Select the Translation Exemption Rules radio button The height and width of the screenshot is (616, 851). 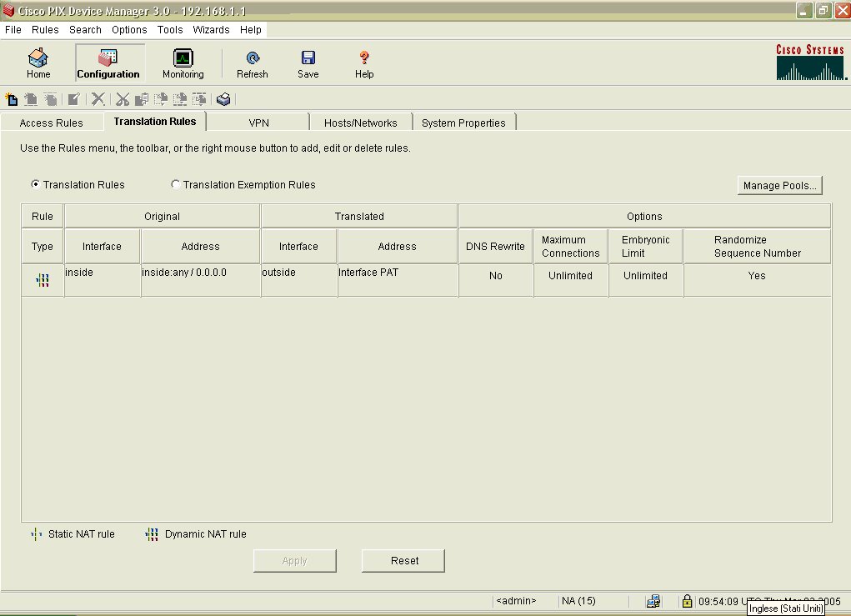(x=175, y=184)
